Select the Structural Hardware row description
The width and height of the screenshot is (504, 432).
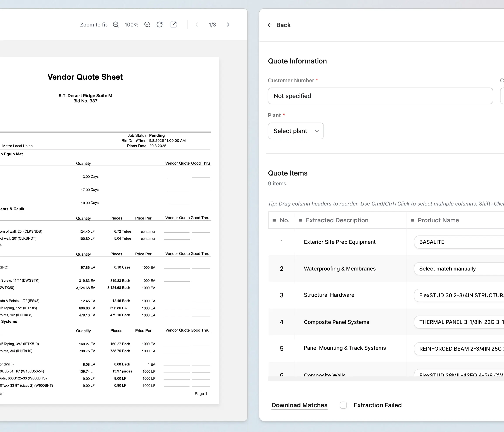329,295
